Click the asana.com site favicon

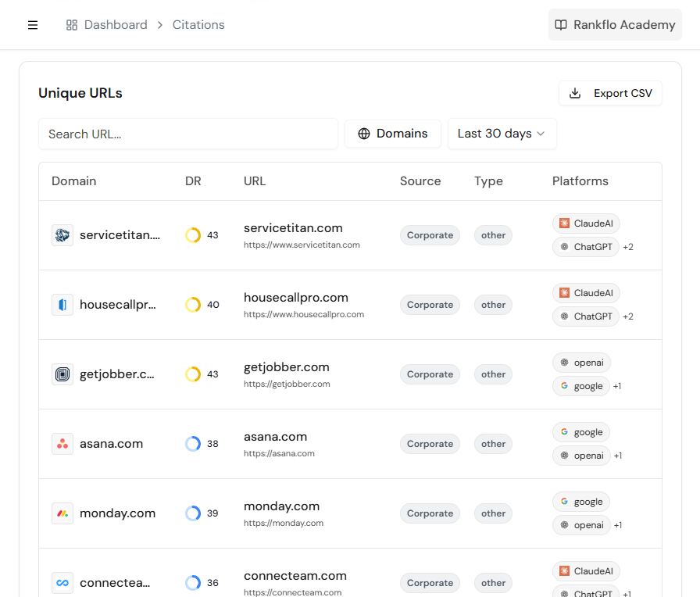[62, 443]
